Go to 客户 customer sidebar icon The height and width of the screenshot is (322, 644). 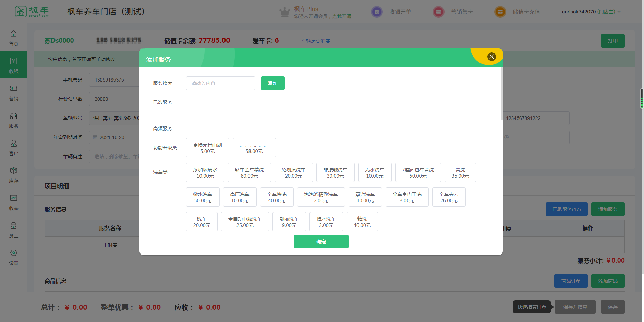(x=13, y=144)
